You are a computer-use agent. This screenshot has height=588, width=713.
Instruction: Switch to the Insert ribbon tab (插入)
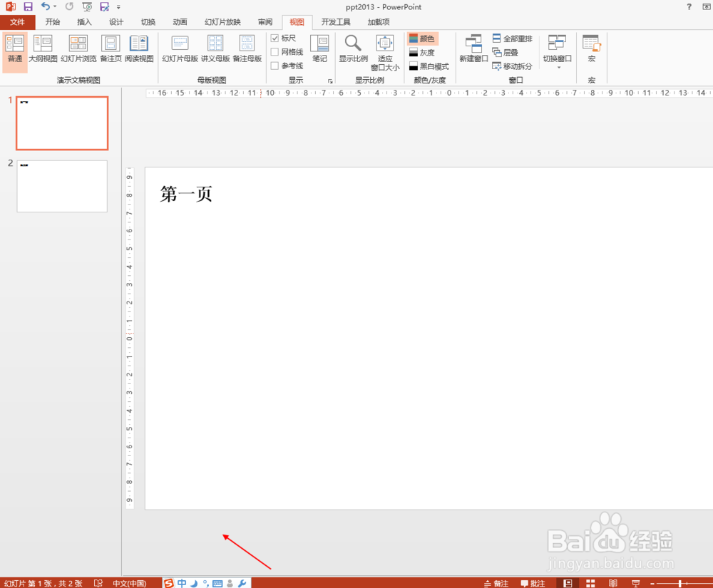[84, 21]
